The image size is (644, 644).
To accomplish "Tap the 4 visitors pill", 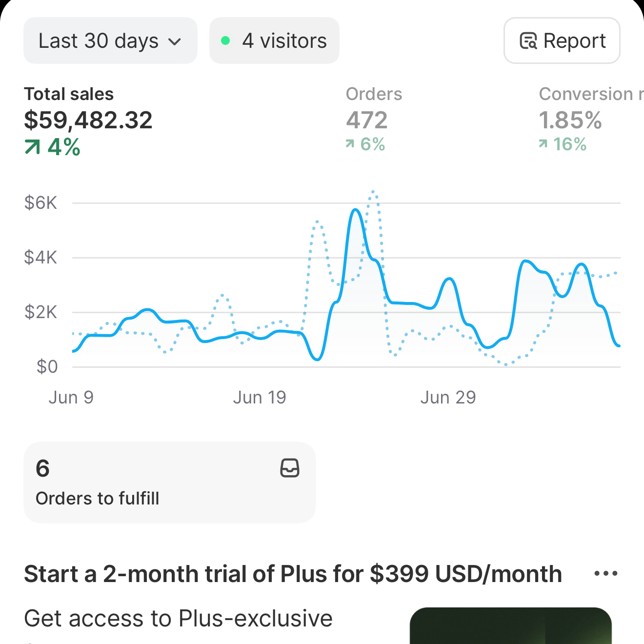I will (274, 40).
